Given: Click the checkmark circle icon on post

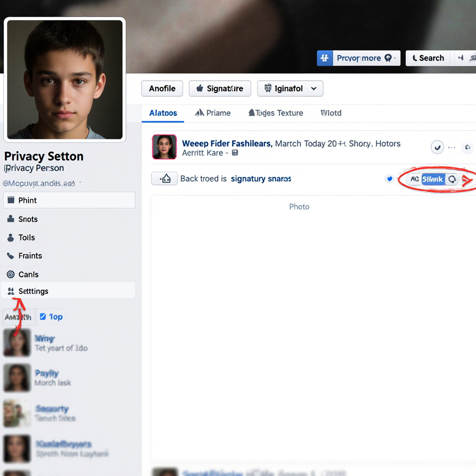Looking at the screenshot, I should (x=437, y=147).
